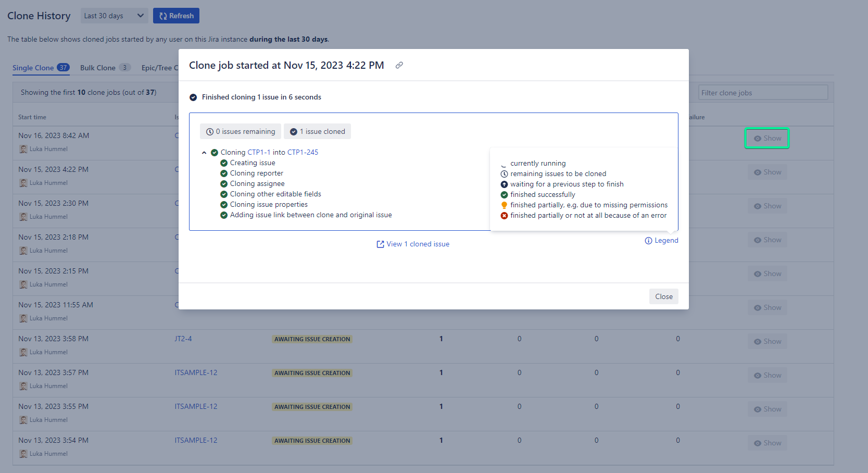The width and height of the screenshot is (868, 473).
Task: Click the green success icon next to Finished cloning
Action: pyautogui.click(x=194, y=97)
